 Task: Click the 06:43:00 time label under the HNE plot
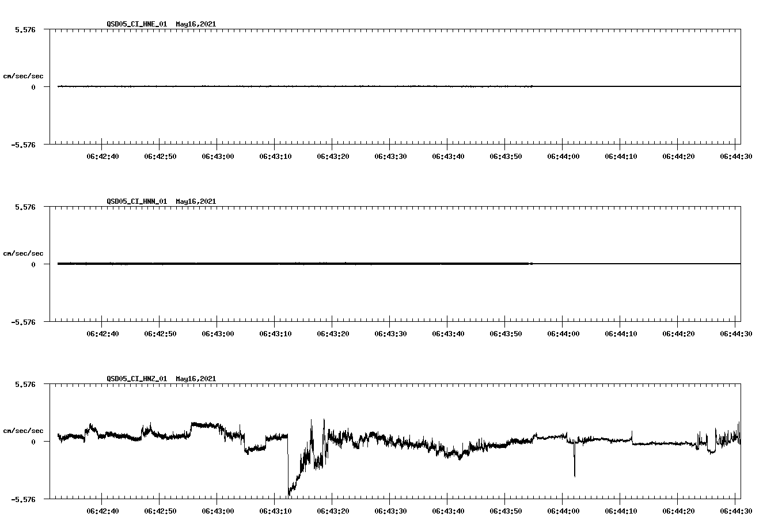tap(218, 156)
